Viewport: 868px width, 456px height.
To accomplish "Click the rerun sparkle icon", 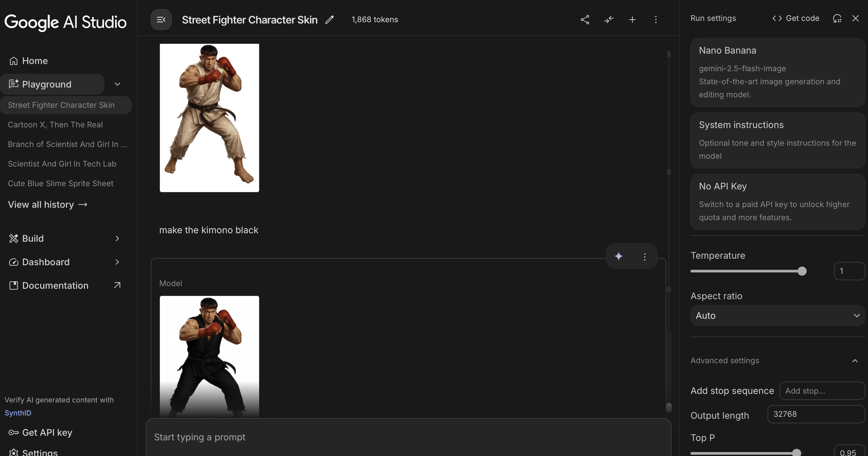I will pyautogui.click(x=619, y=256).
